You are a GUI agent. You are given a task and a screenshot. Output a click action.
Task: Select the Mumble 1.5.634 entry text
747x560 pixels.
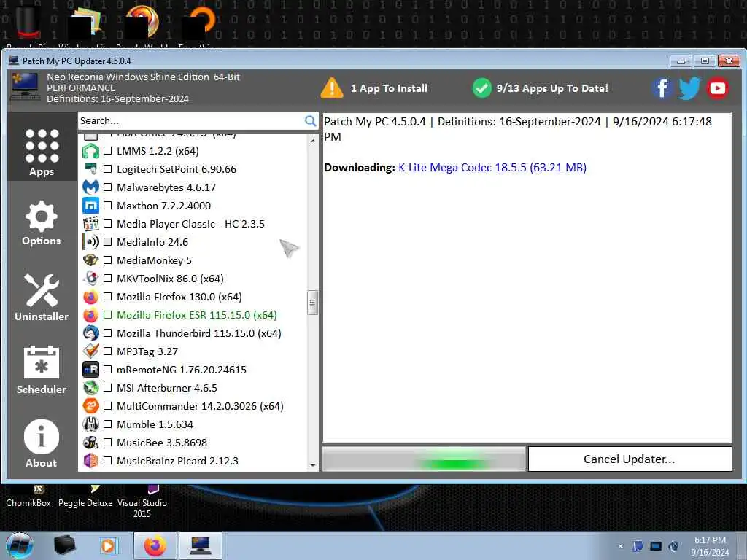[155, 424]
